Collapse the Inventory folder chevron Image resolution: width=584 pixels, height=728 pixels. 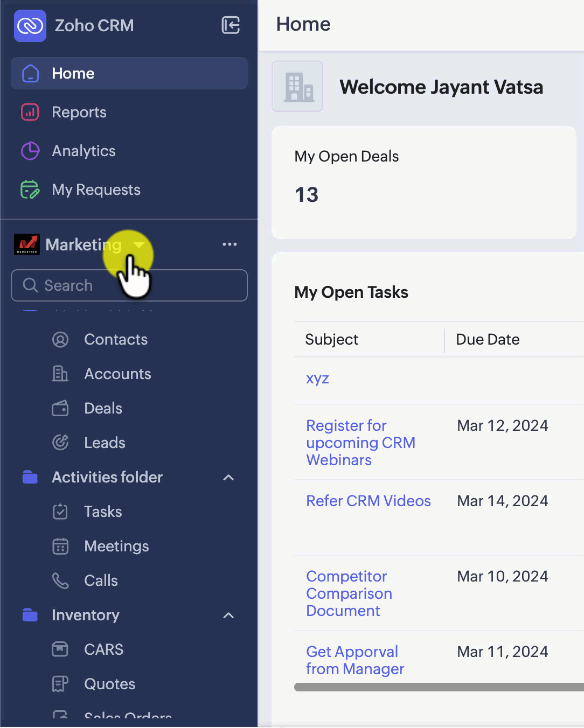pyautogui.click(x=228, y=615)
